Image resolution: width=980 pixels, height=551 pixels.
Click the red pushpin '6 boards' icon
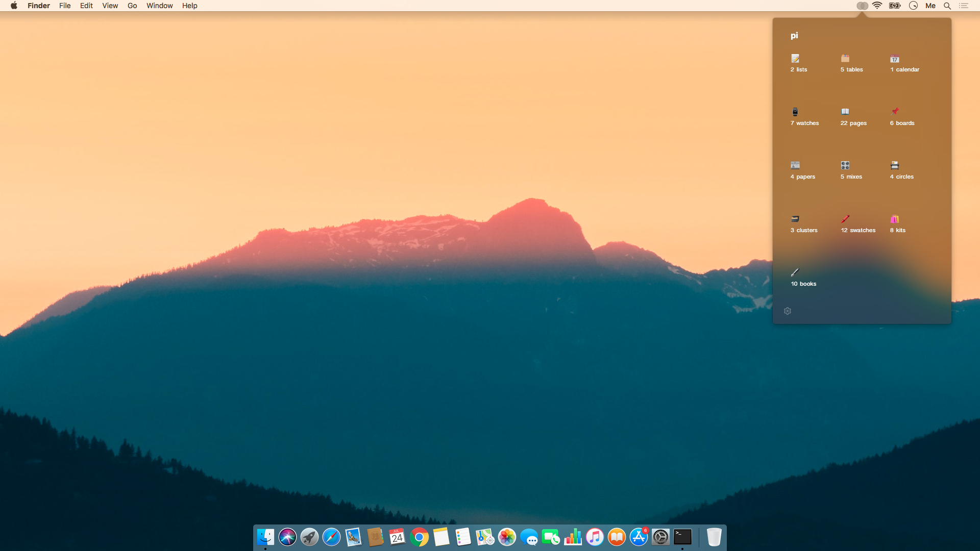pyautogui.click(x=895, y=111)
